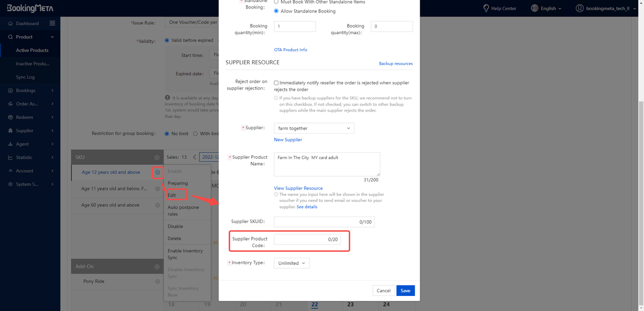Open gear settings for Age 12 SKU

coord(157,172)
